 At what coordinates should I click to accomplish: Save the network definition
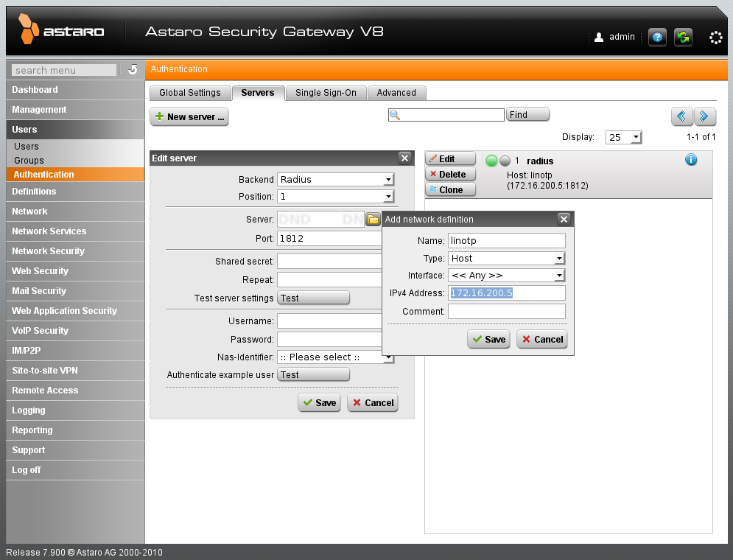tap(489, 339)
